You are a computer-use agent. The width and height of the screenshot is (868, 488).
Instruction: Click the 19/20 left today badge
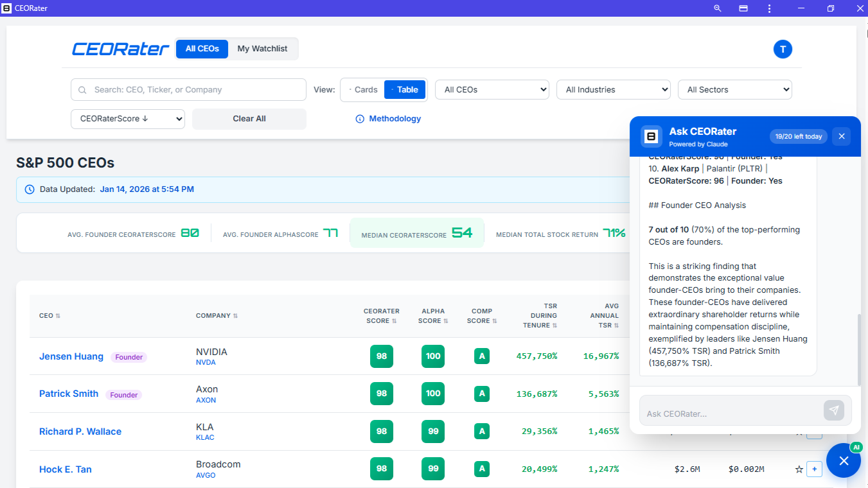[x=799, y=137]
